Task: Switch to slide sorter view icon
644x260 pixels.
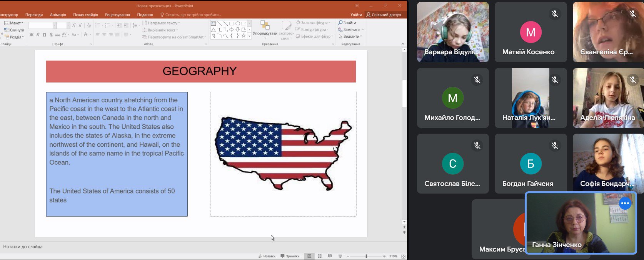Action: pyautogui.click(x=320, y=256)
